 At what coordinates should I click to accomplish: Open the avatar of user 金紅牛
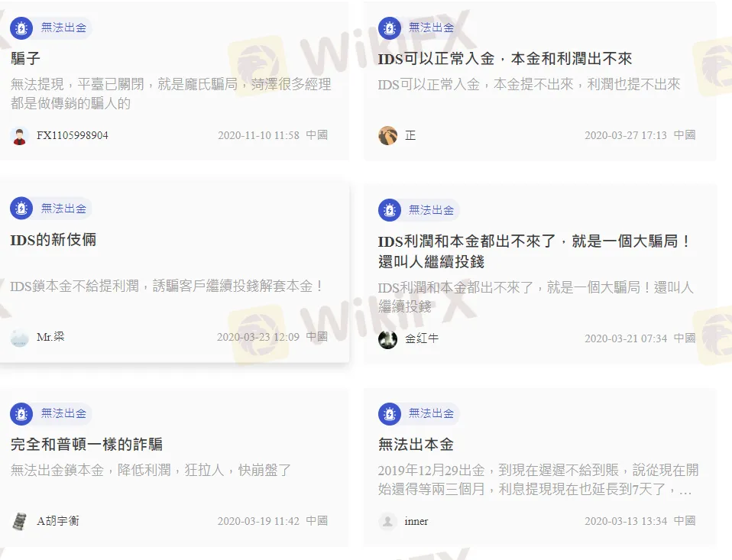click(x=387, y=339)
